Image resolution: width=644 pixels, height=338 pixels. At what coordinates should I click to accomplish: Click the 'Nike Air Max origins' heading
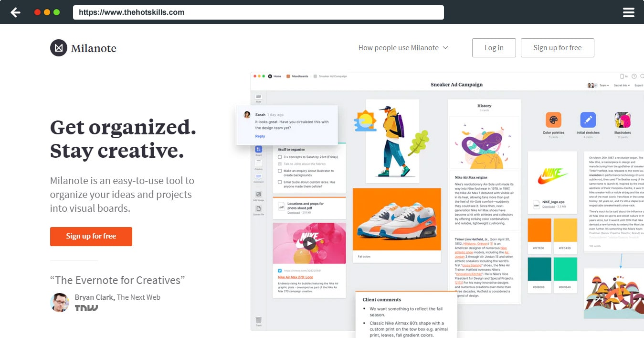point(472,177)
